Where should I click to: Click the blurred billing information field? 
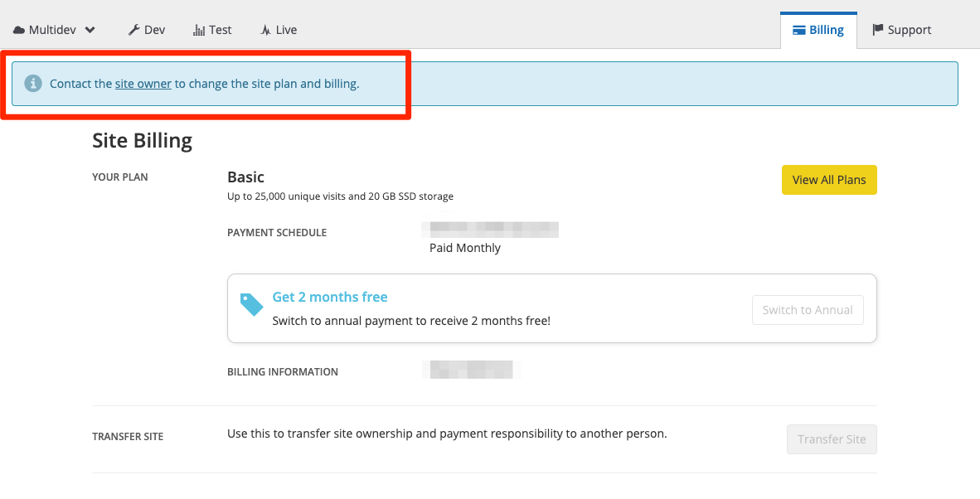click(x=468, y=369)
